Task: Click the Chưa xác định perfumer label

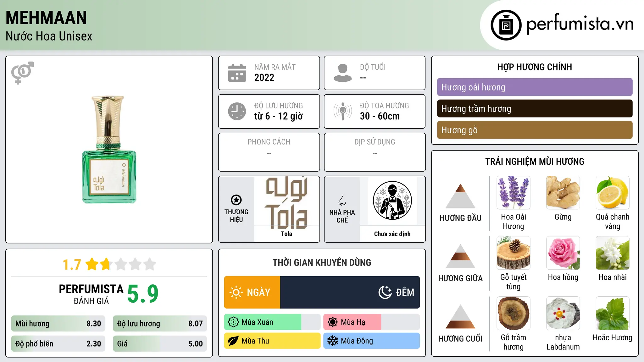Action: (392, 234)
